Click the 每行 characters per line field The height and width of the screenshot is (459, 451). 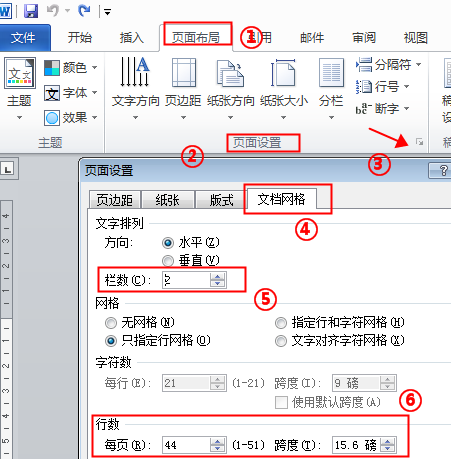[x=186, y=383]
